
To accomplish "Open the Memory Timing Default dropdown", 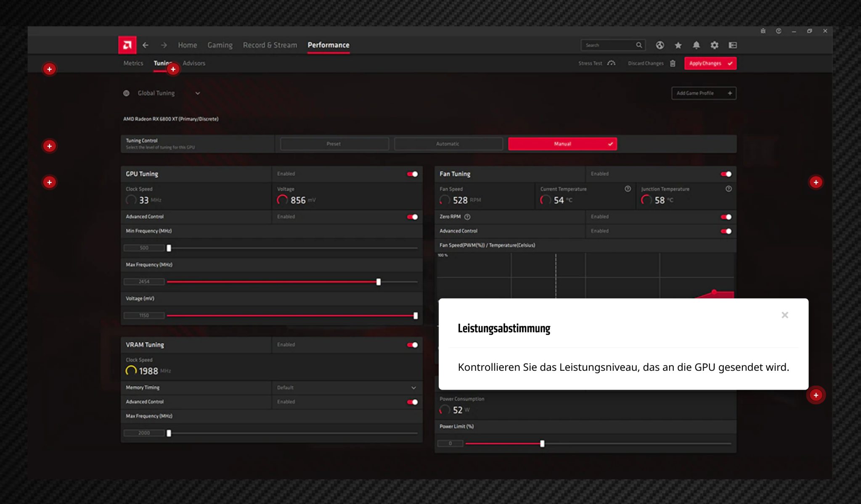I will click(413, 388).
